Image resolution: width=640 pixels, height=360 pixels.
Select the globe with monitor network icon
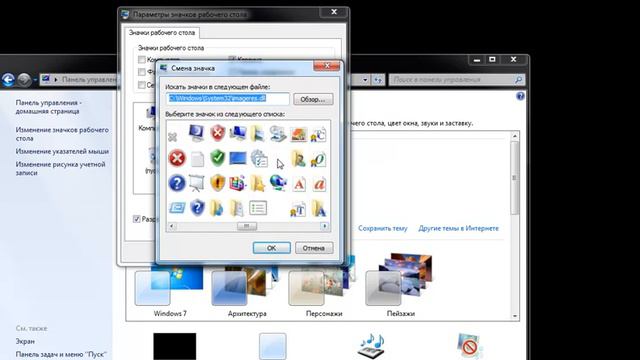point(278,183)
